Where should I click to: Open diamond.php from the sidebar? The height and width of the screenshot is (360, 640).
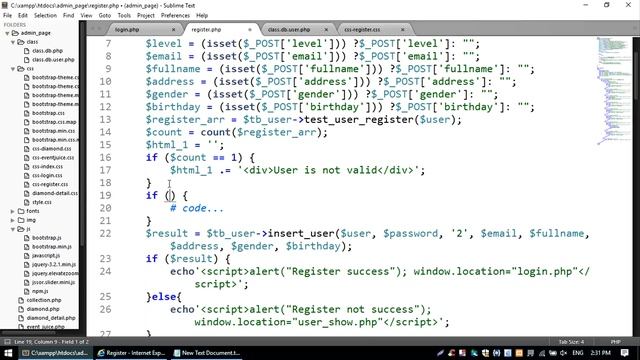43,309
